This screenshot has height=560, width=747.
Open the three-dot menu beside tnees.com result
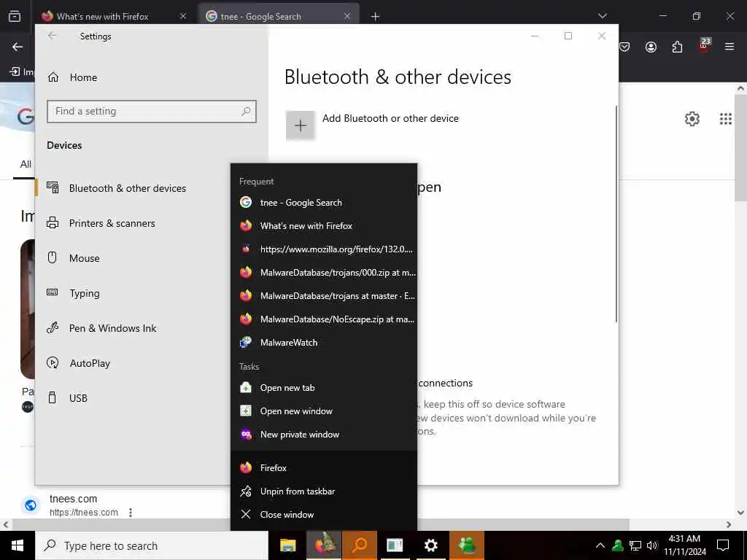pyautogui.click(x=131, y=513)
